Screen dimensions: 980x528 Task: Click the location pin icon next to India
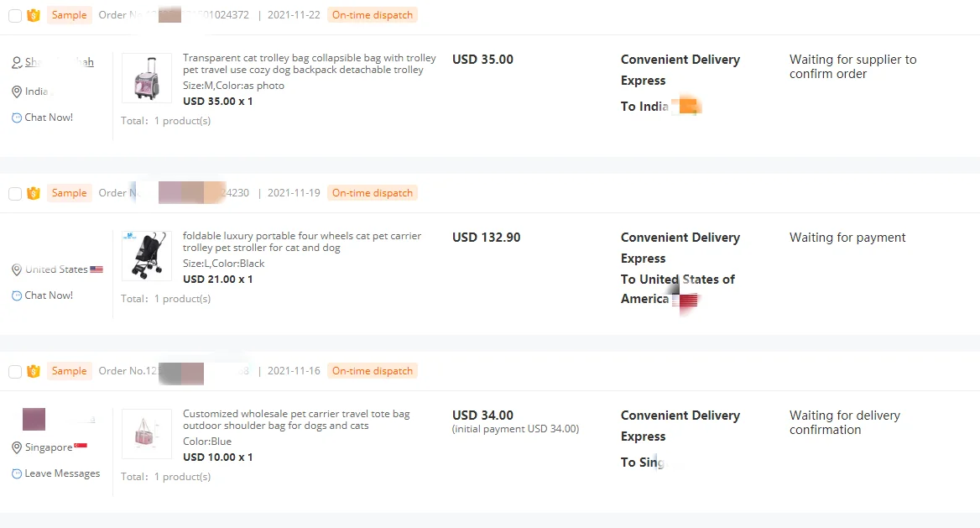click(17, 92)
